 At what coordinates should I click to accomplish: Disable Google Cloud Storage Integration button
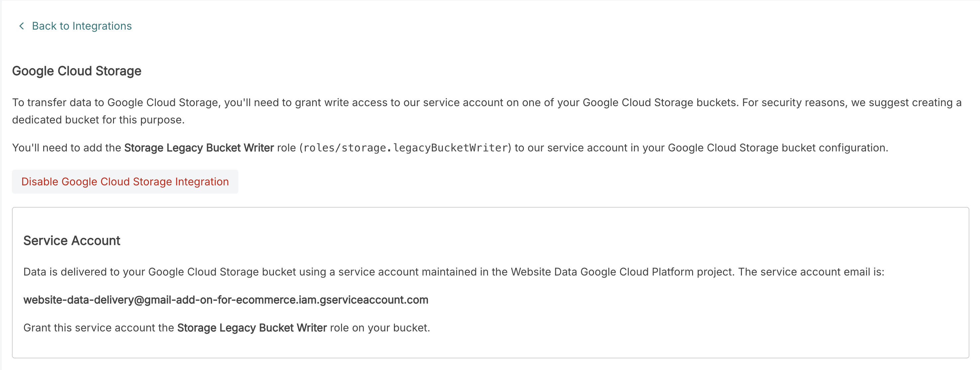pyautogui.click(x=125, y=182)
